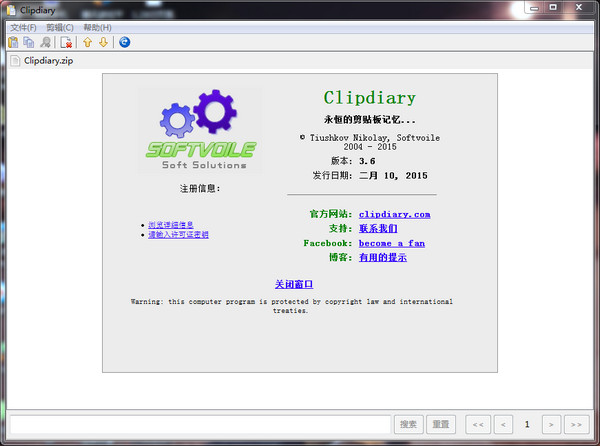Open the 帮助(H) menu
This screenshot has width=600, height=446.
pos(98,27)
